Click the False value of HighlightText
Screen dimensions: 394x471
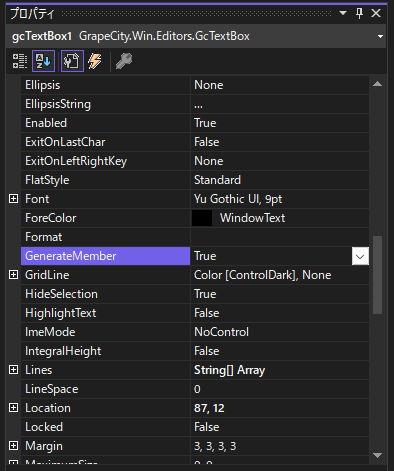click(x=207, y=313)
